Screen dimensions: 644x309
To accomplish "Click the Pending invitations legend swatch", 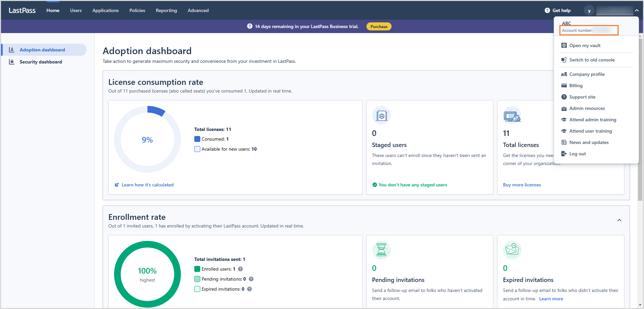I will tap(197, 279).
